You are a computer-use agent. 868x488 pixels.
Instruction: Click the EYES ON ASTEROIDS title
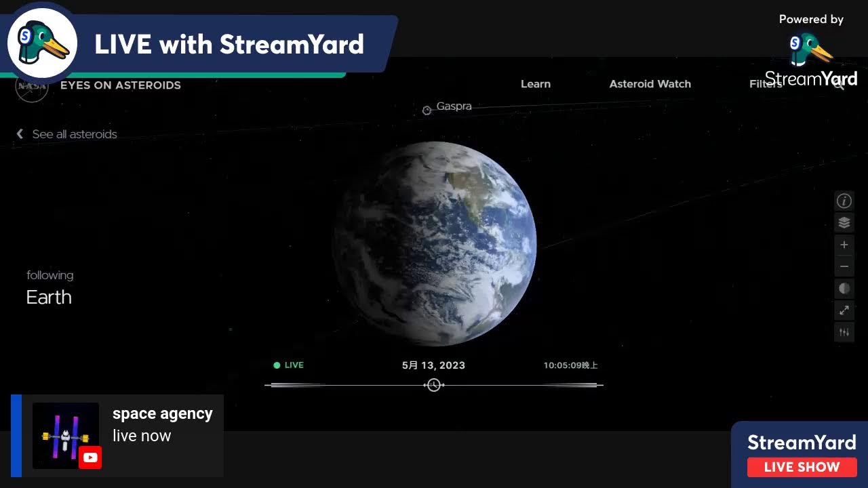pyautogui.click(x=121, y=85)
